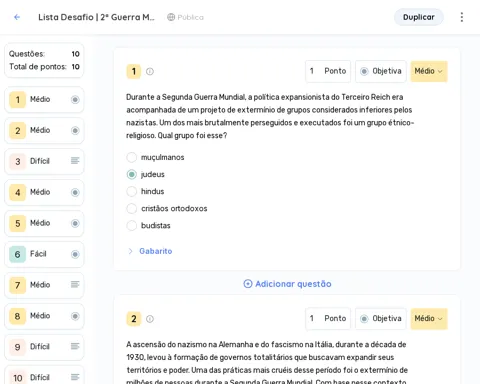This screenshot has width=480, height=384.
Task: Click yellow number badge 2 in question header
Action: click(x=134, y=319)
